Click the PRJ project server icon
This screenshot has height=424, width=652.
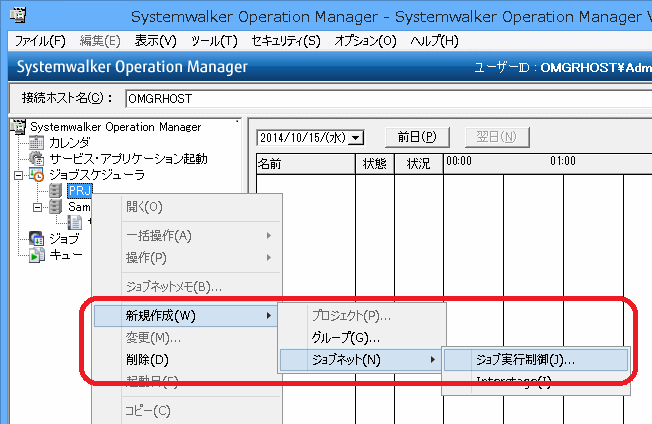point(56,190)
